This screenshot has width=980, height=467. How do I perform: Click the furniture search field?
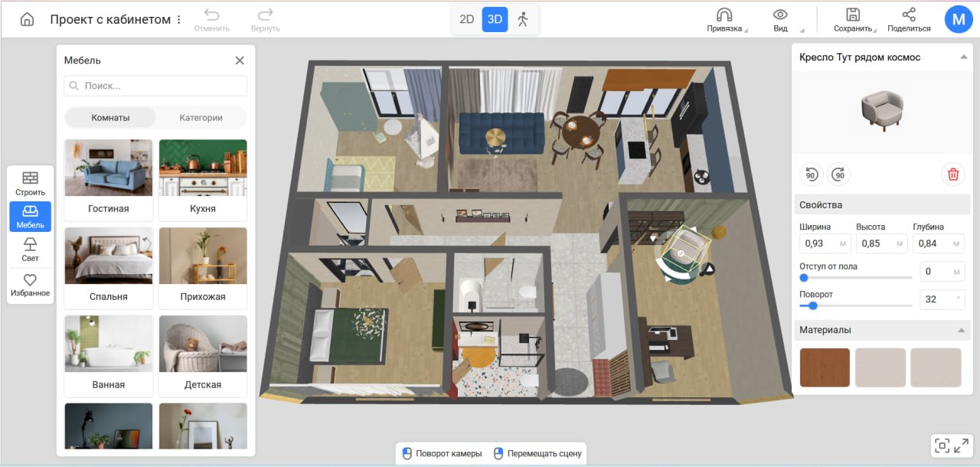(x=155, y=86)
